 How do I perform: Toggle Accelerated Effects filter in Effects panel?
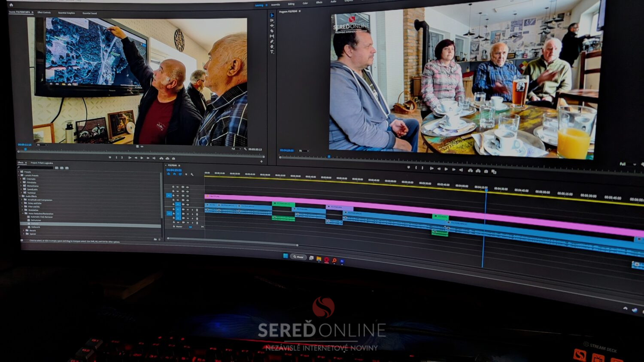pyautogui.click(x=57, y=168)
